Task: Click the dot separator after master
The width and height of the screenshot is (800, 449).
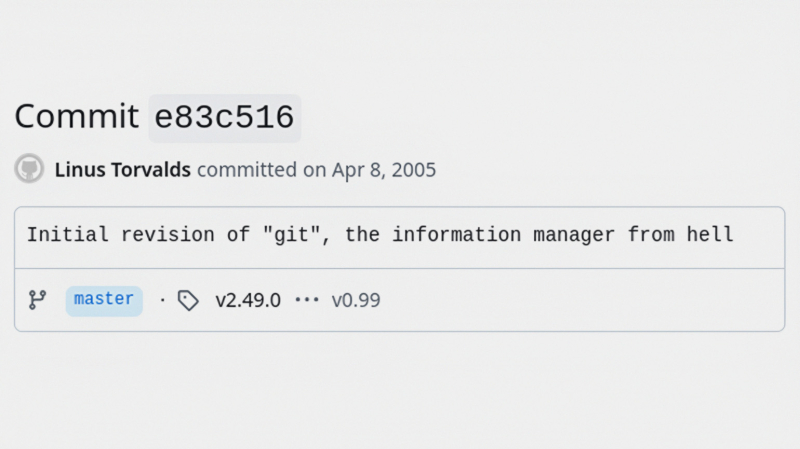Action: click(162, 300)
